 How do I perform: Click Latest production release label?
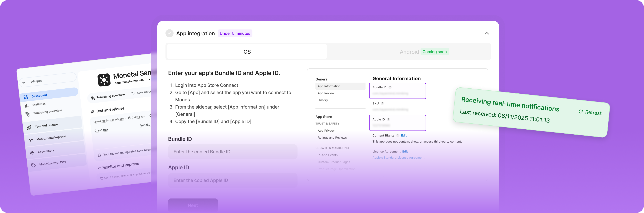click(109, 120)
